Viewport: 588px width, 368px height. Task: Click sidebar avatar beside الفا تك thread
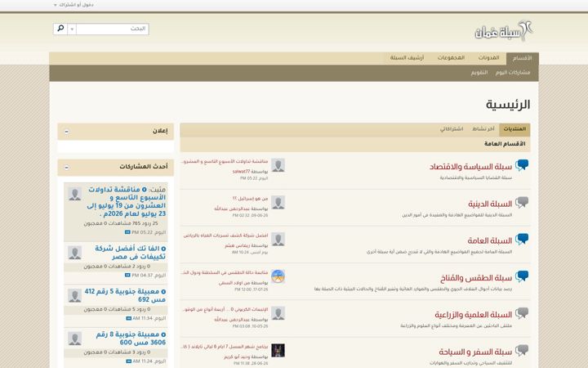point(74,253)
